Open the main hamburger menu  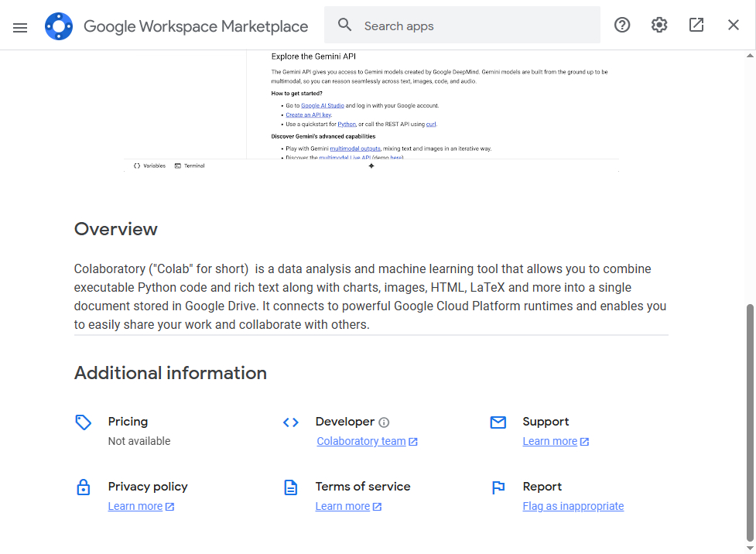(x=20, y=27)
